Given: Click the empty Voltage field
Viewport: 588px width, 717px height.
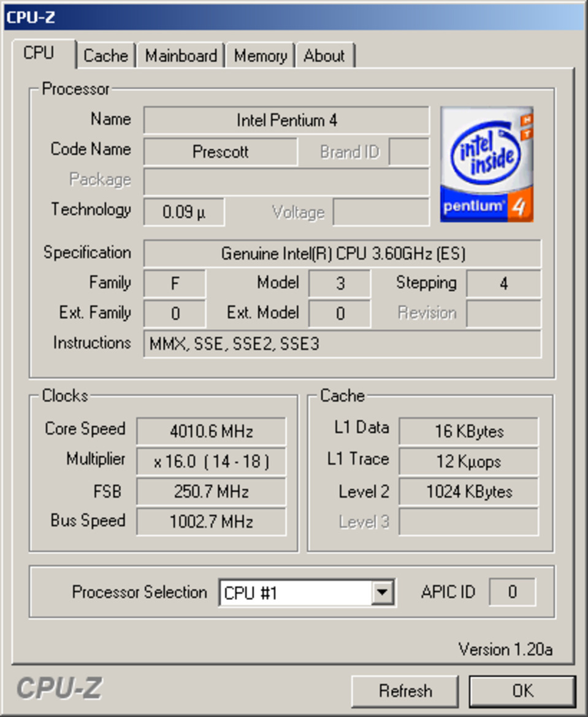Looking at the screenshot, I should pos(381,211).
